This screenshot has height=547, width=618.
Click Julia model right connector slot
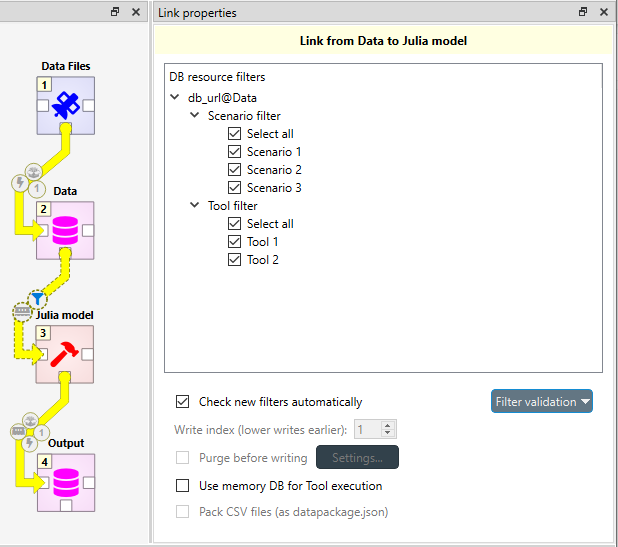87,354
